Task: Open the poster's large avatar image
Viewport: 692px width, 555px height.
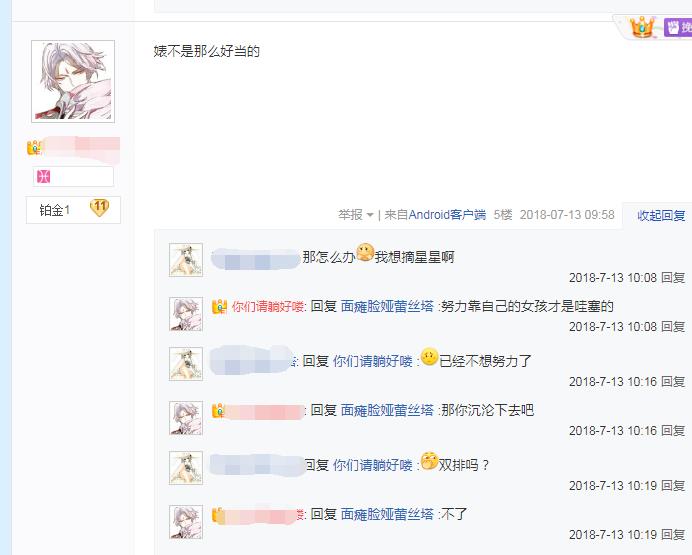Action: [x=73, y=81]
